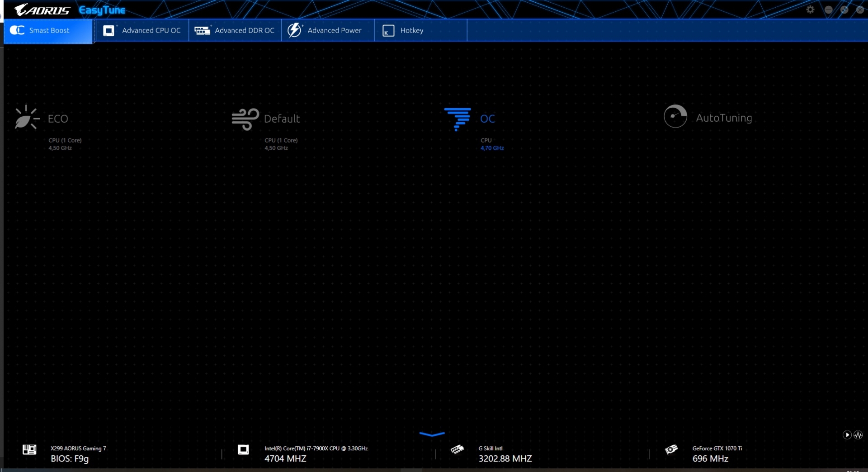Click the 4704 MHZ CPU frequency
868x472 pixels.
(x=285, y=459)
